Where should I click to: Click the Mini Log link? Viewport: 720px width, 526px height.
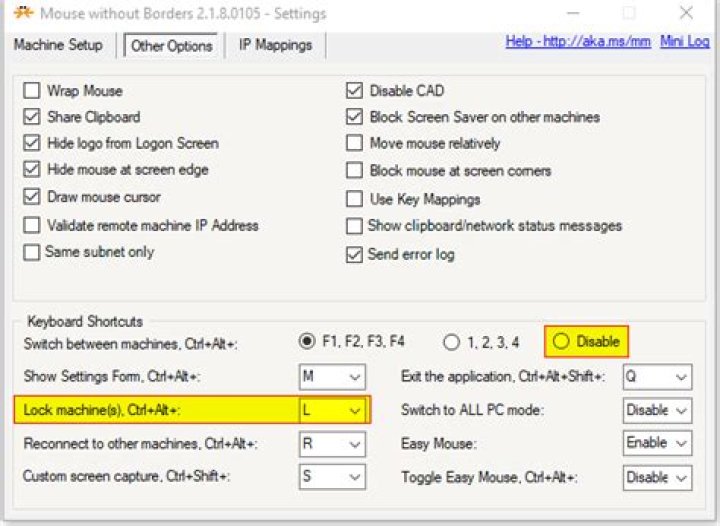coord(685,41)
